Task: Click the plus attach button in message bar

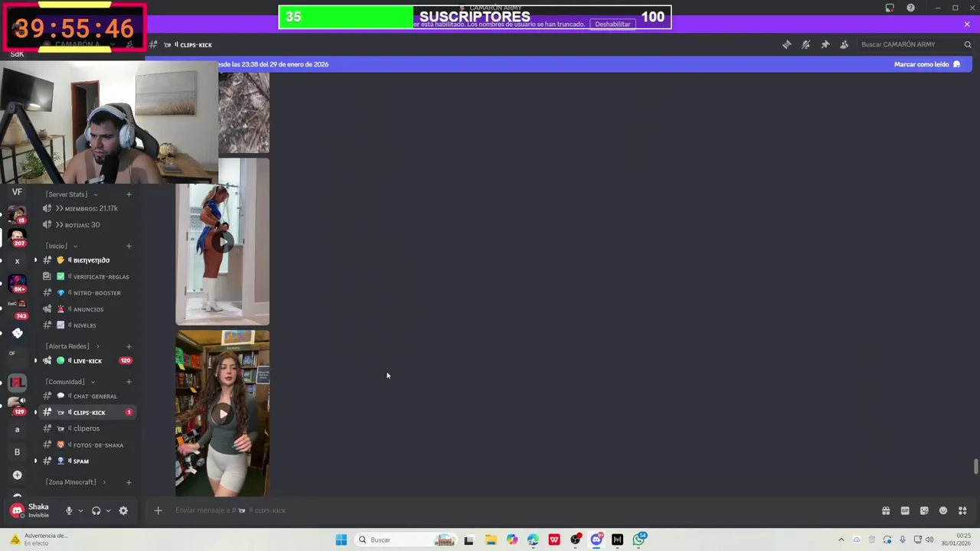Action: (158, 510)
